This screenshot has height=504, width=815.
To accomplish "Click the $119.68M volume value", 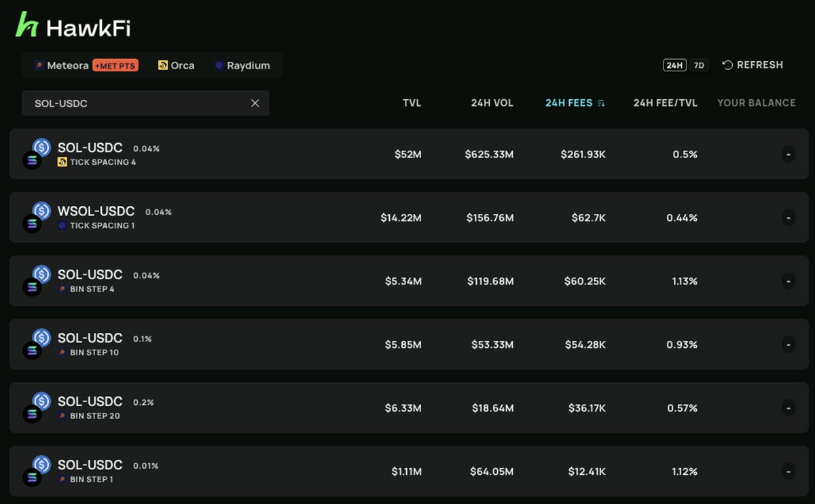I will [x=490, y=281].
